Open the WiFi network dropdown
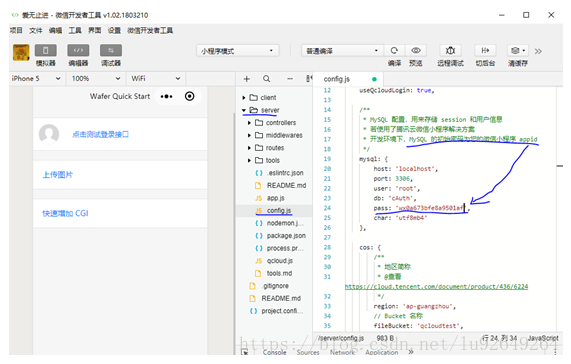Viewport: 571px width, 364px height. [155, 78]
